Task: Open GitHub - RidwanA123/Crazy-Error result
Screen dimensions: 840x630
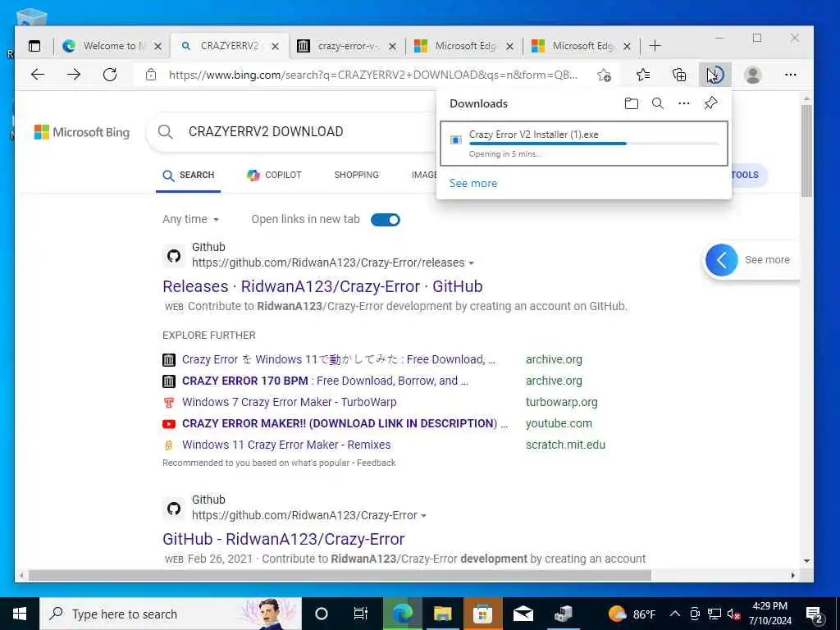Action: tap(283, 539)
